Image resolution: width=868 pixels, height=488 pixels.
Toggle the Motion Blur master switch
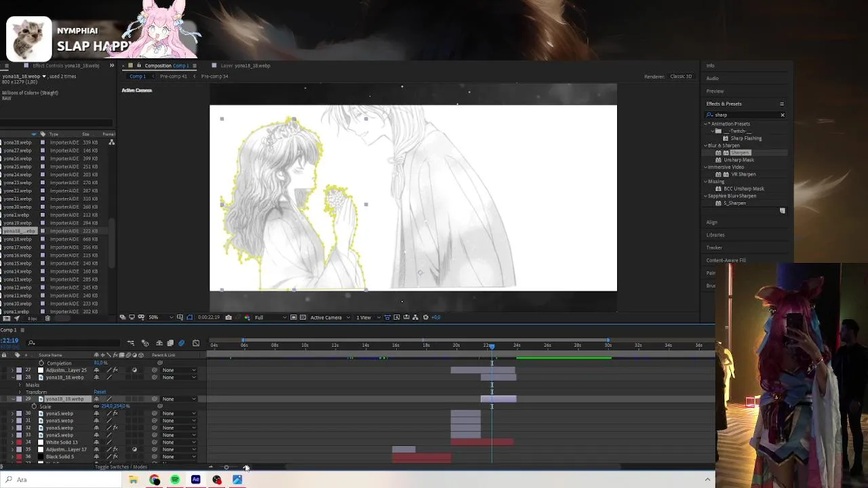[181, 343]
